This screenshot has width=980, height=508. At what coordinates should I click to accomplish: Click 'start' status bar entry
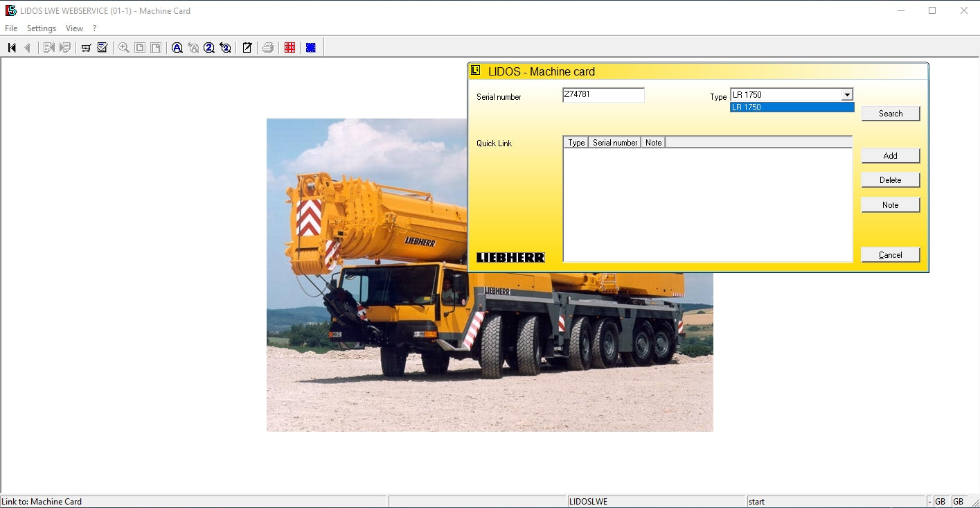click(x=756, y=502)
